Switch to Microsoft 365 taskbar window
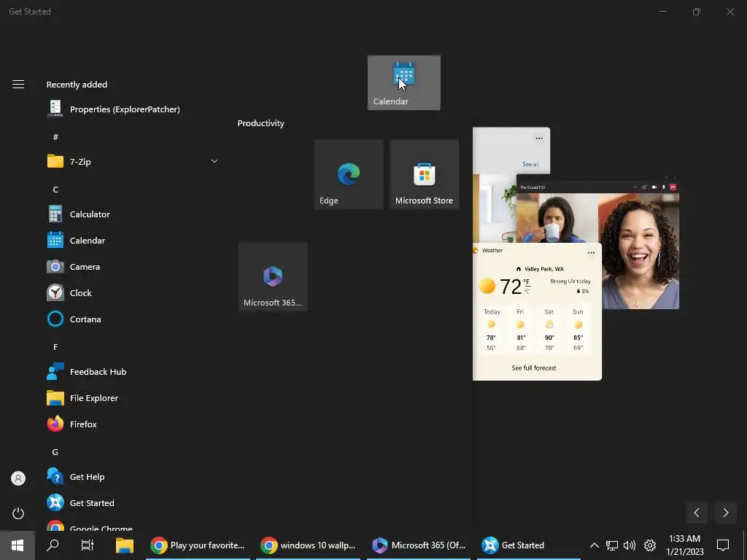Screen dimensions: 747x560 pos(419,545)
